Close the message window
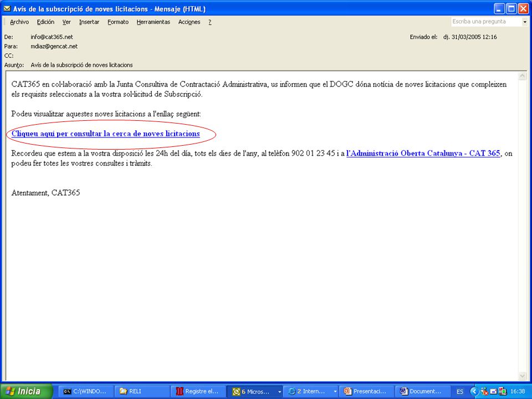The height and width of the screenshot is (399, 532). click(x=523, y=8)
